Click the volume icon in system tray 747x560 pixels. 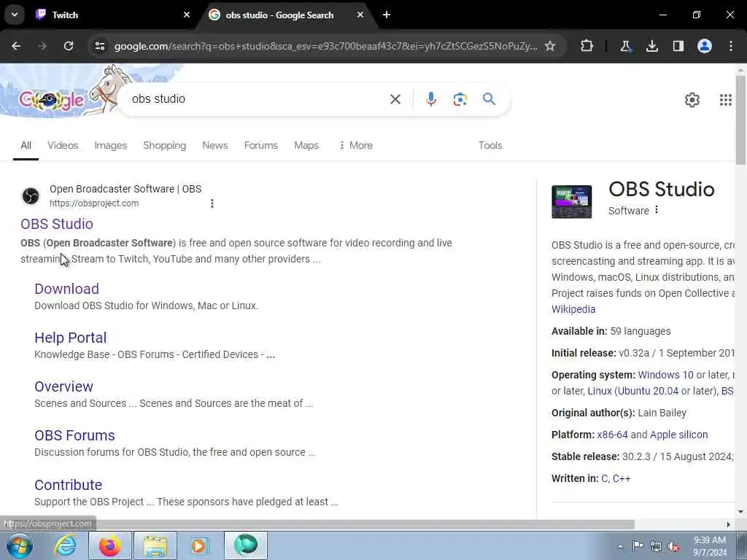pos(673,546)
